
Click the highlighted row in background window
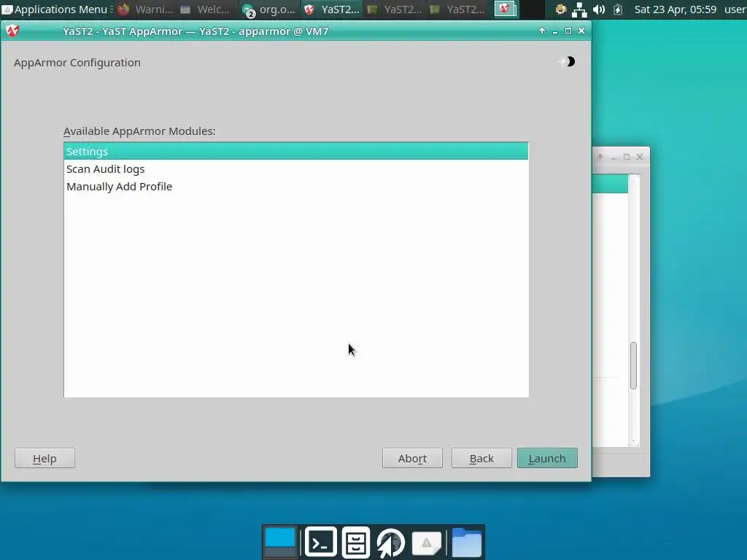(611, 184)
